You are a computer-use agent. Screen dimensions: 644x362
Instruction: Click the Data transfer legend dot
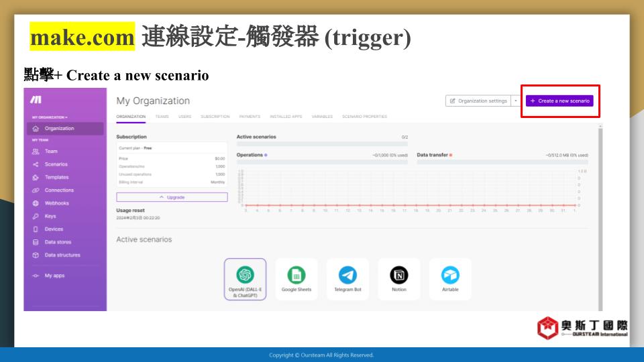pos(451,155)
